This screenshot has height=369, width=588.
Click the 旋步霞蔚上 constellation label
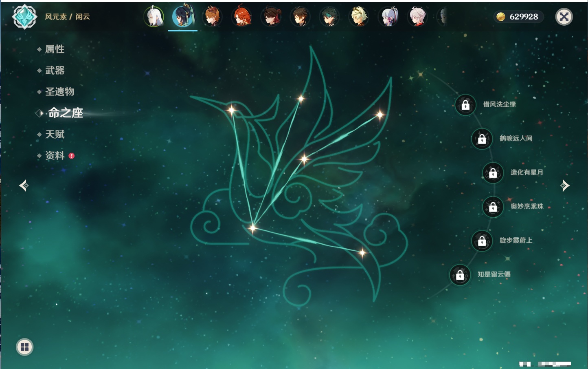[516, 240]
